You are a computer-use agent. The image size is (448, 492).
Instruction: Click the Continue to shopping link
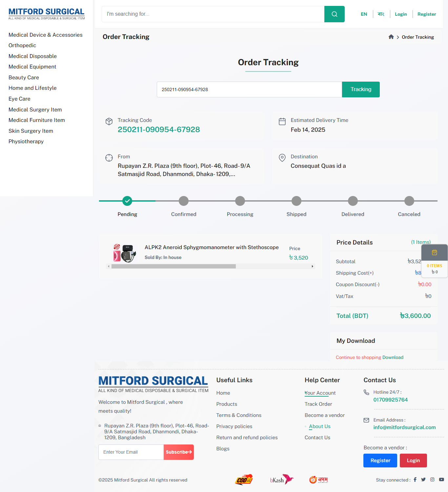tap(358, 357)
